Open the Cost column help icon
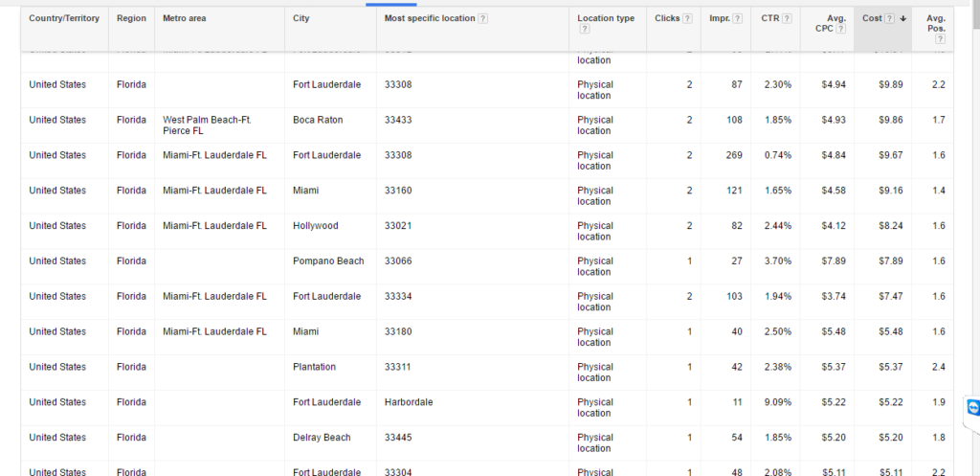 pyautogui.click(x=890, y=19)
